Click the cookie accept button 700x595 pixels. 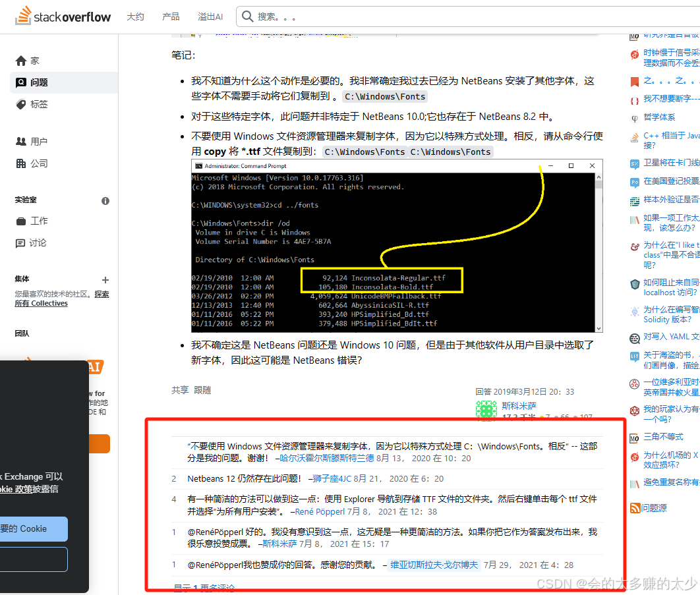click(32, 529)
